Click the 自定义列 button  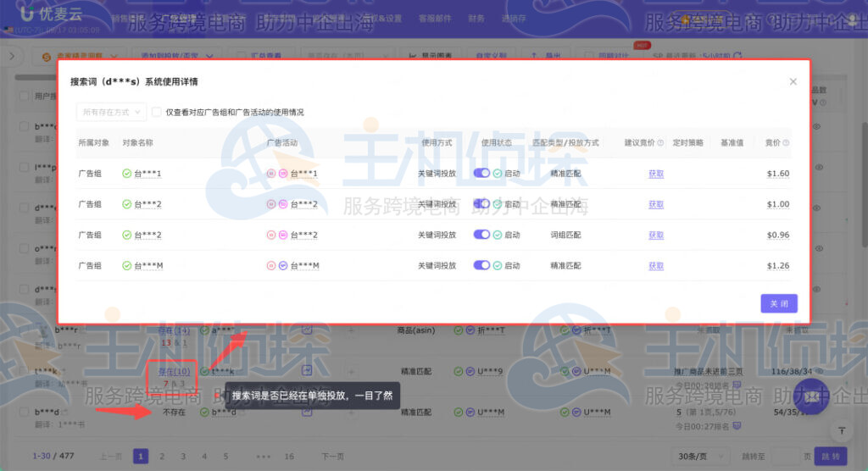492,56
